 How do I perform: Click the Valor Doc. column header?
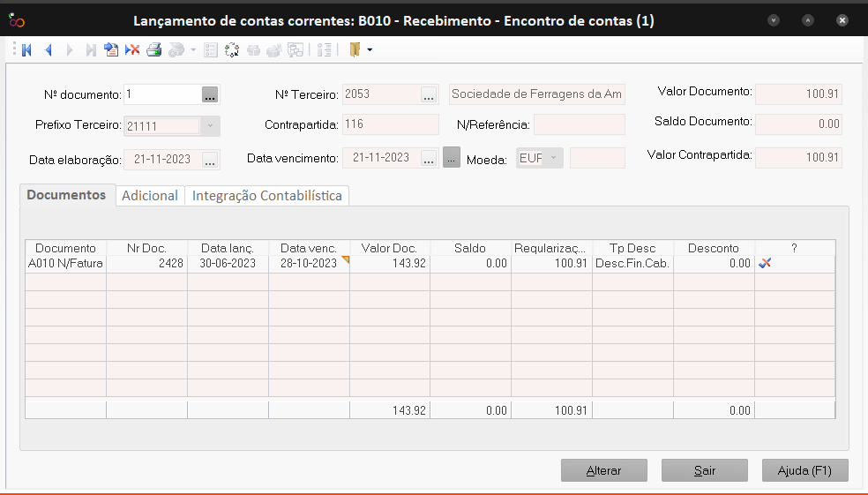tap(389, 248)
